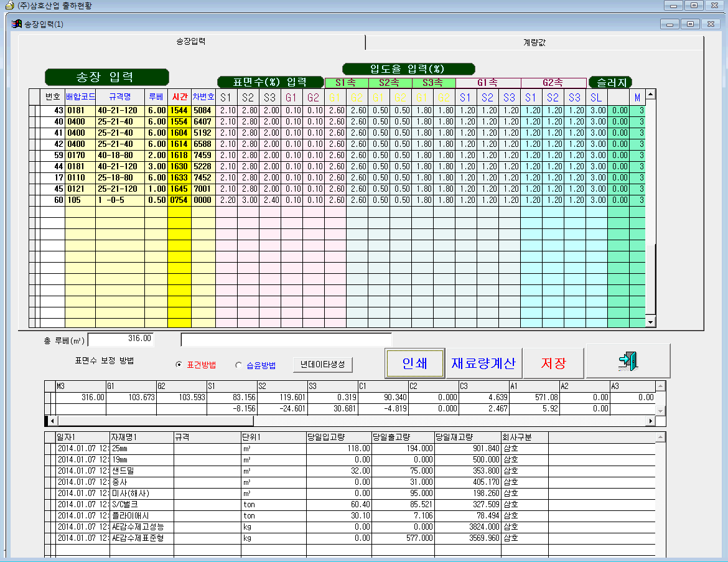The image size is (728, 562).
Task: Click the 규격명 column header
Action: pyautogui.click(x=120, y=96)
